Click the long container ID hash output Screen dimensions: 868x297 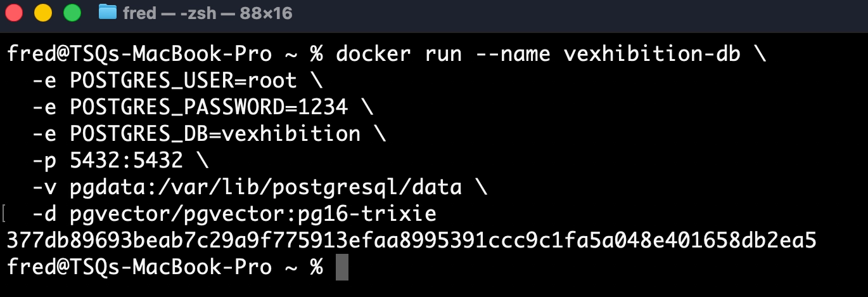click(x=412, y=241)
